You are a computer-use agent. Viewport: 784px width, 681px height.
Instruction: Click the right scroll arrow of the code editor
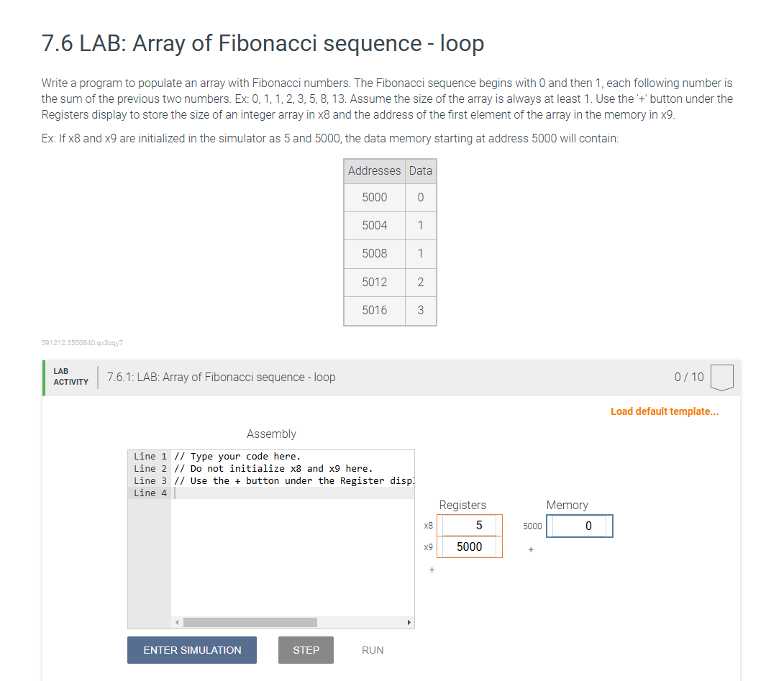click(409, 622)
